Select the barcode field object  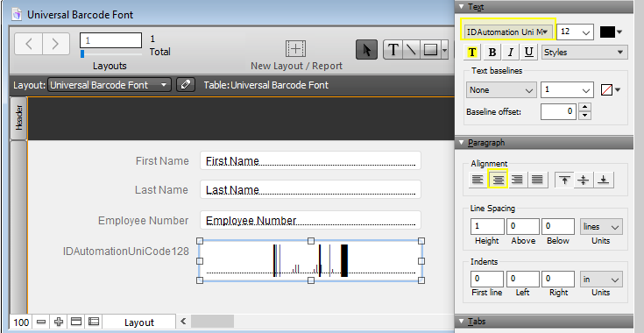pyautogui.click(x=310, y=261)
